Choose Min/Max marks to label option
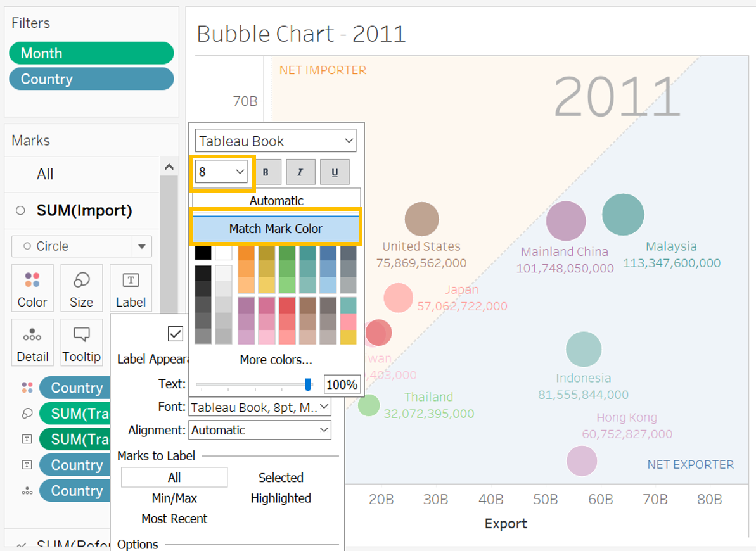756x551 pixels. coord(174,498)
